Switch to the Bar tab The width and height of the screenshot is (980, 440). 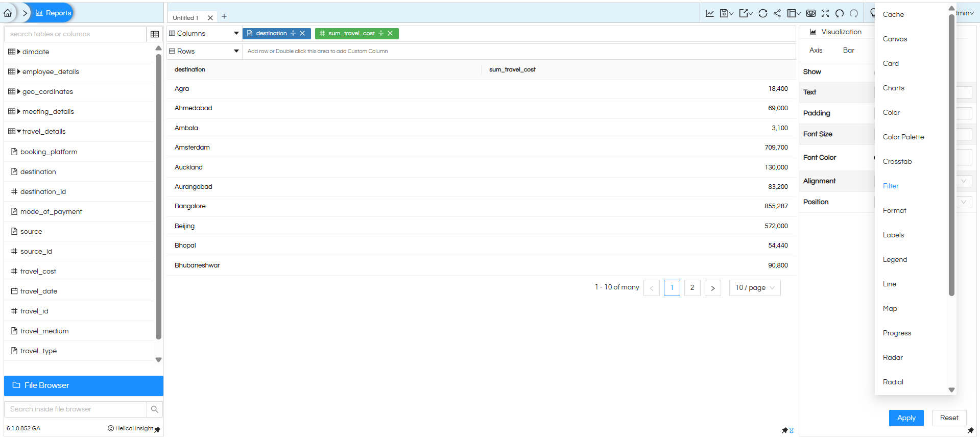point(848,50)
